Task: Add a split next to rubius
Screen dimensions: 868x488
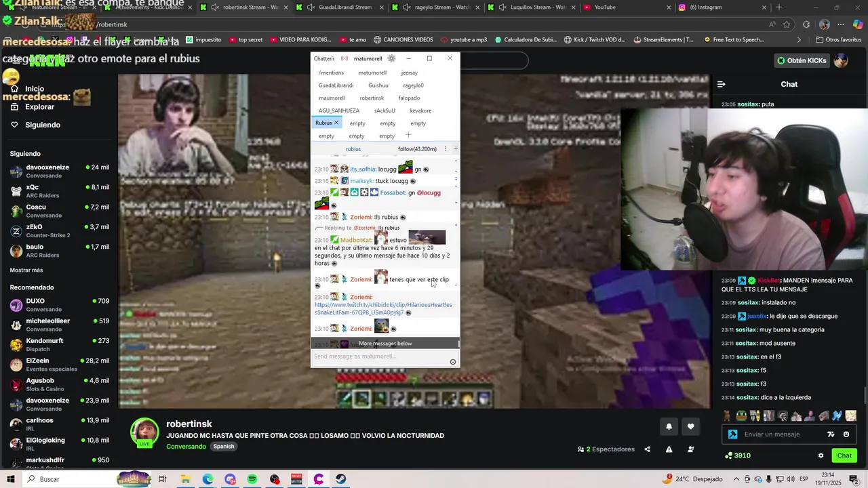Action: (455, 148)
